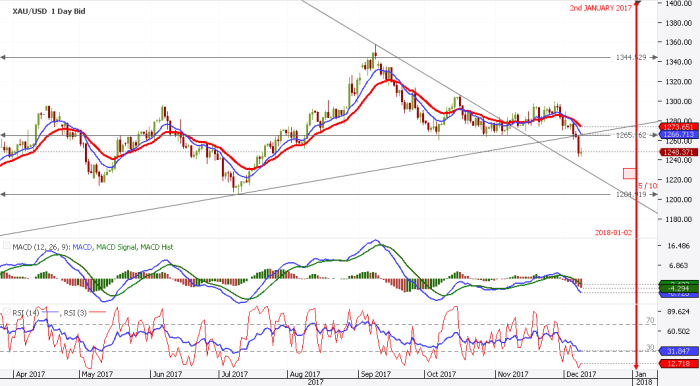Select blue 1266.713 moving average price tag

[679, 134]
